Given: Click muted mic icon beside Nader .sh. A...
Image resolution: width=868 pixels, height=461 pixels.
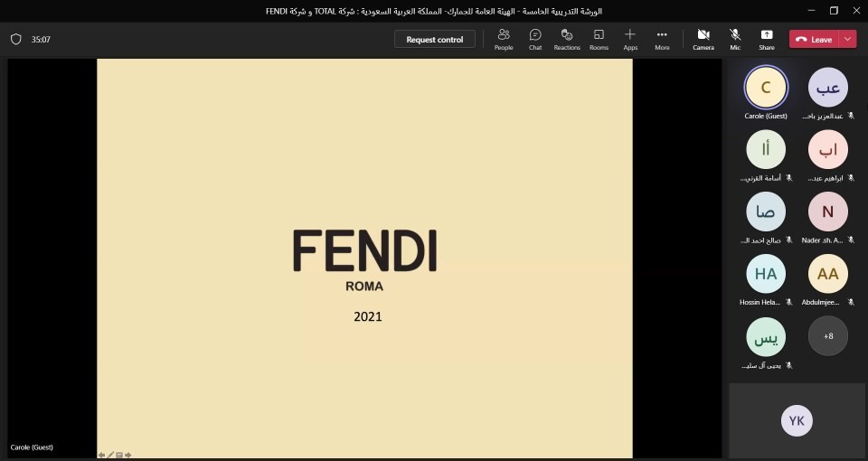Looking at the screenshot, I should point(851,240).
